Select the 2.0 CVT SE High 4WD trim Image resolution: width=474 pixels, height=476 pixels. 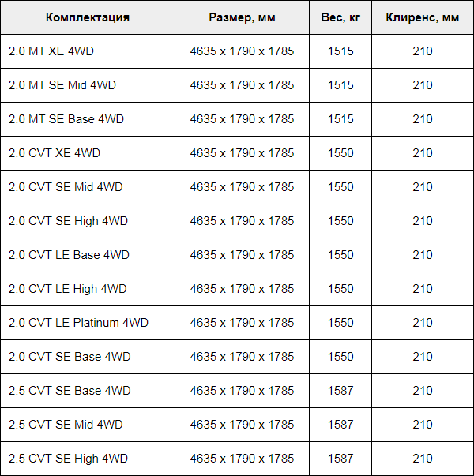68,221
